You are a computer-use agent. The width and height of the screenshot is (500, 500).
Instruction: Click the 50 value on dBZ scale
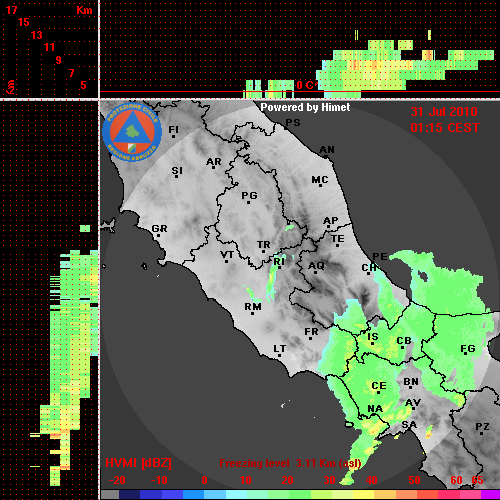coord(414,480)
